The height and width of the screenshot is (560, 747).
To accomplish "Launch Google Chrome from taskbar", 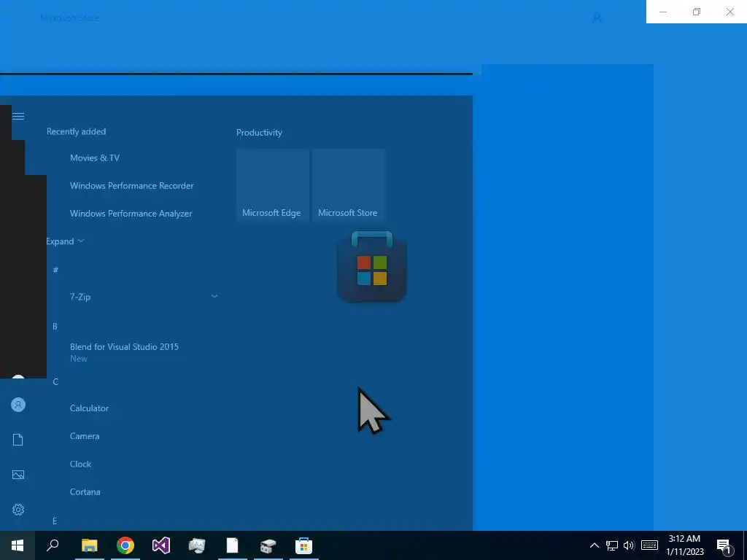I will (x=125, y=545).
